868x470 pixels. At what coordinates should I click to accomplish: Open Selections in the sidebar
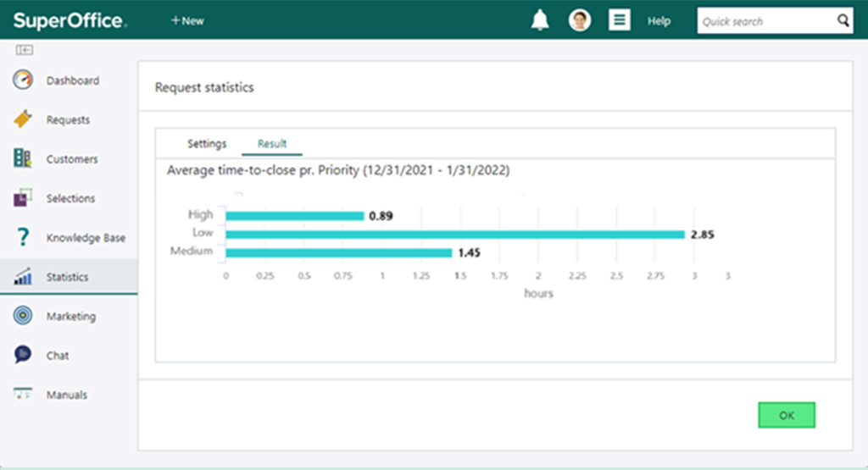pyautogui.click(x=70, y=198)
